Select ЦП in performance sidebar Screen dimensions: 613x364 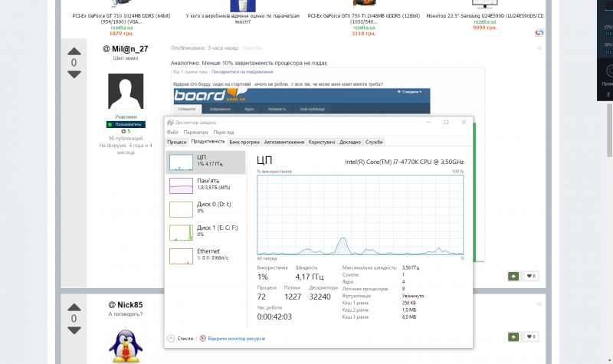[205, 162]
